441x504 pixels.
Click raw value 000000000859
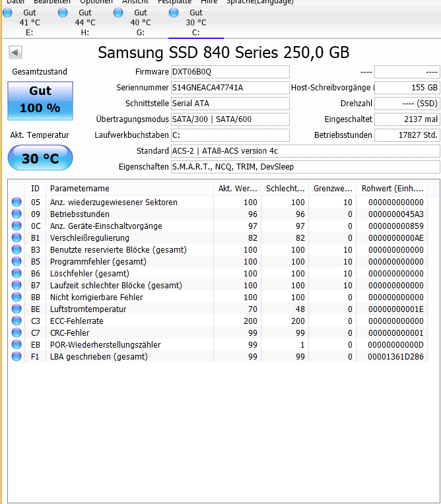pos(396,226)
